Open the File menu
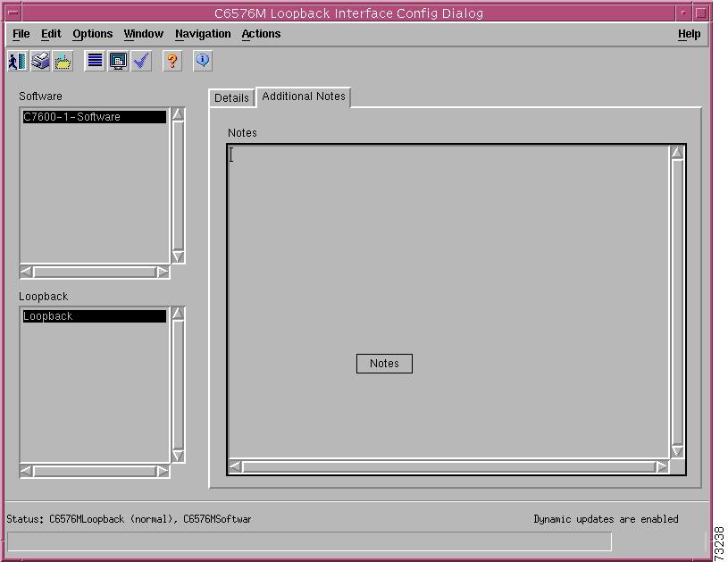The height and width of the screenshot is (562, 728). tap(21, 34)
